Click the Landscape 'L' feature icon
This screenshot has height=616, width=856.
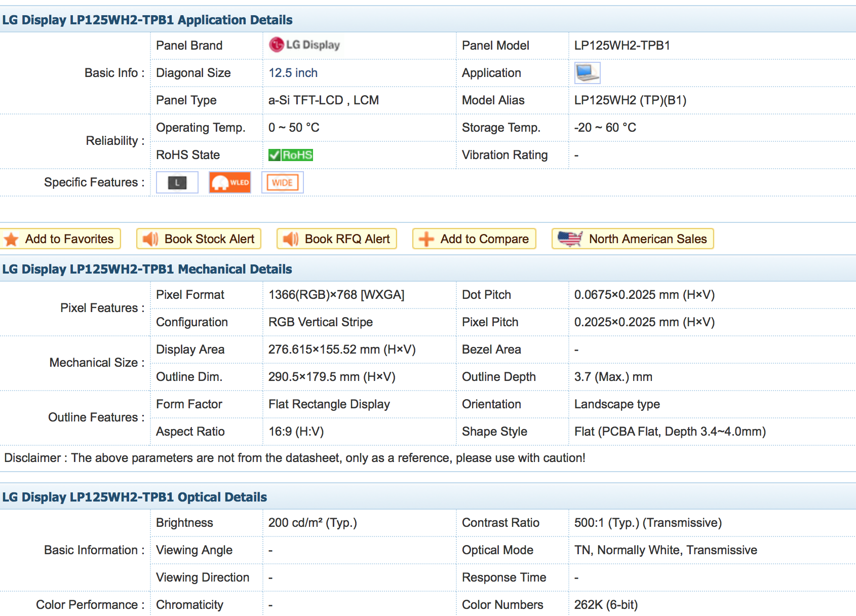coord(177,182)
